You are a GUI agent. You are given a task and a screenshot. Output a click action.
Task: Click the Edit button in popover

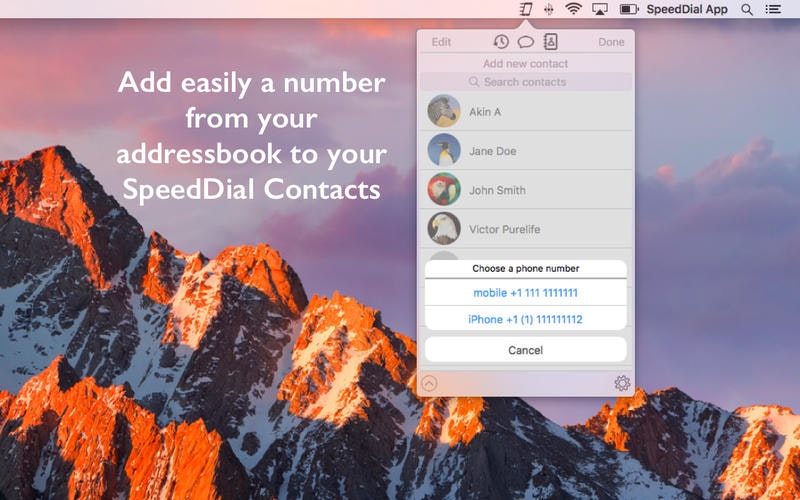pyautogui.click(x=441, y=42)
